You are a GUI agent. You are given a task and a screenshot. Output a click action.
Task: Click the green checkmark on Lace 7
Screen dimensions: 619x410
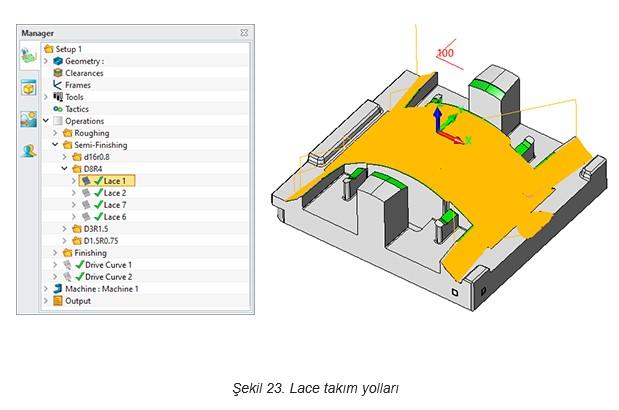(x=98, y=205)
